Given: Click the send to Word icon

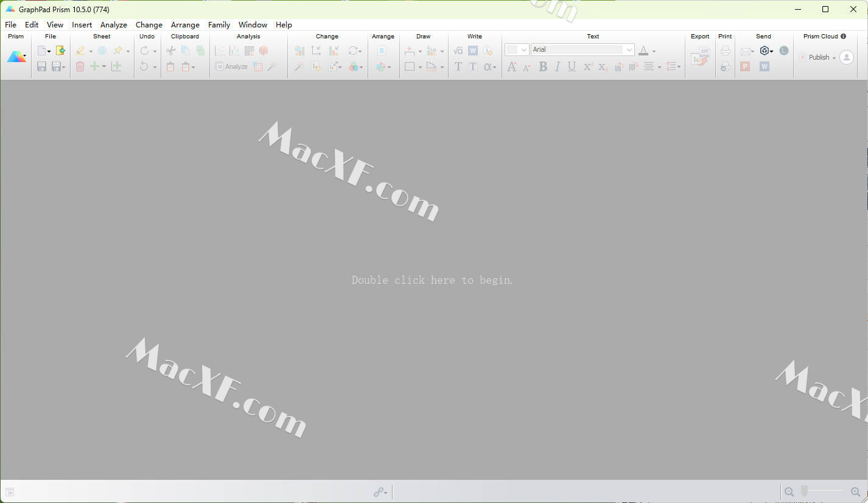Looking at the screenshot, I should pyautogui.click(x=765, y=66).
